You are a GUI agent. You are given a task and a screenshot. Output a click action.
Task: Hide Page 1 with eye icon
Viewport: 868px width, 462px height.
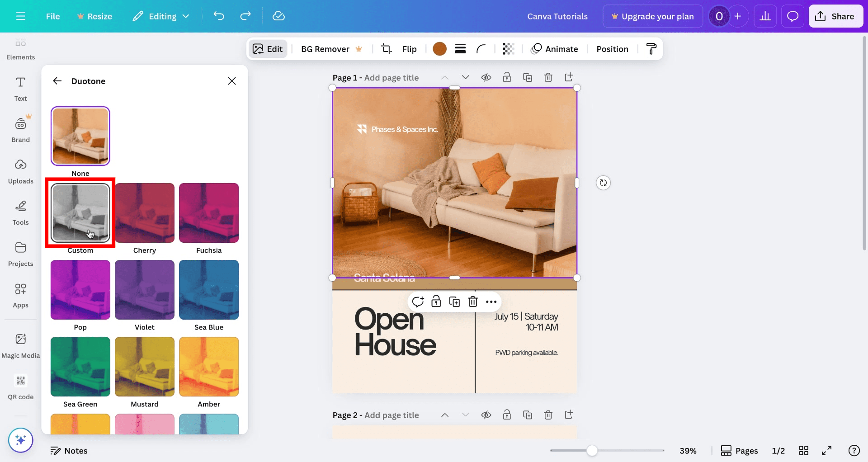click(x=486, y=77)
